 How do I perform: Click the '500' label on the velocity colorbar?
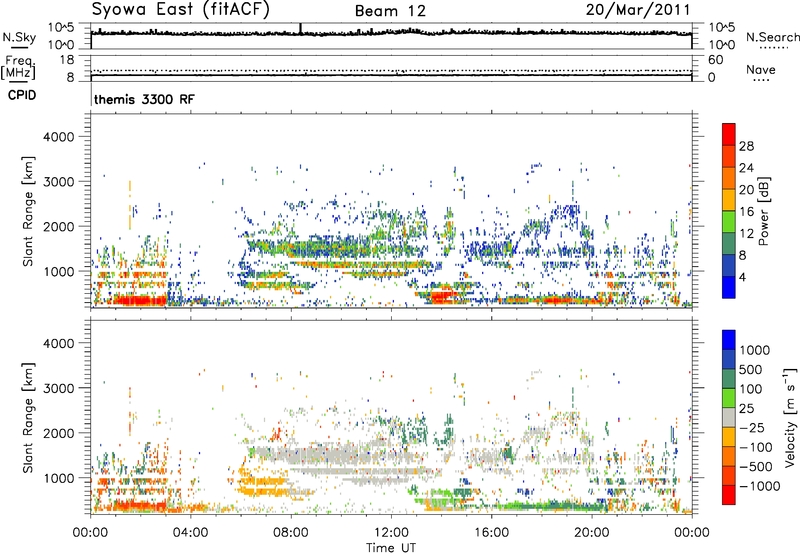tap(751, 370)
